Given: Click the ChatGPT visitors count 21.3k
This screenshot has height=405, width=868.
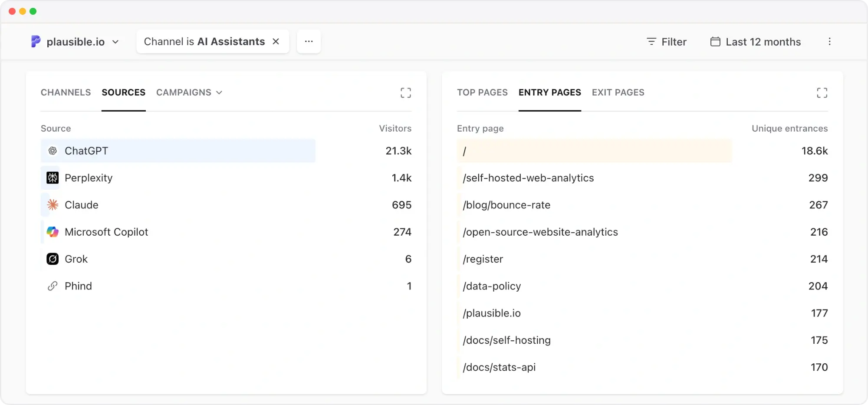Looking at the screenshot, I should (398, 151).
